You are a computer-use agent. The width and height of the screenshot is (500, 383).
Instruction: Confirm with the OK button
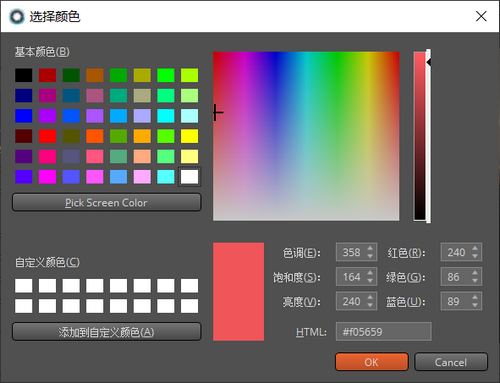(x=372, y=362)
